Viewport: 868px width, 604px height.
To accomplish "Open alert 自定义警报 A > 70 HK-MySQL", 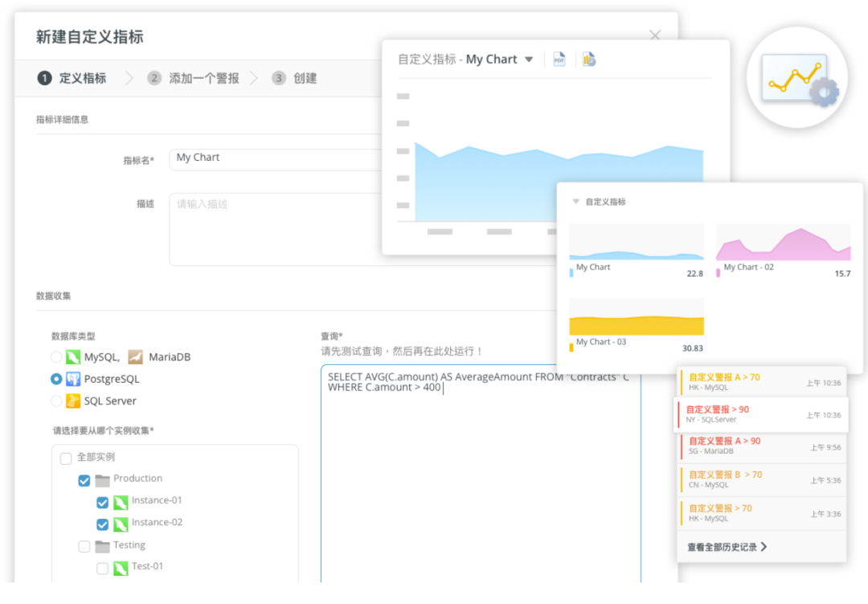I will (x=762, y=382).
